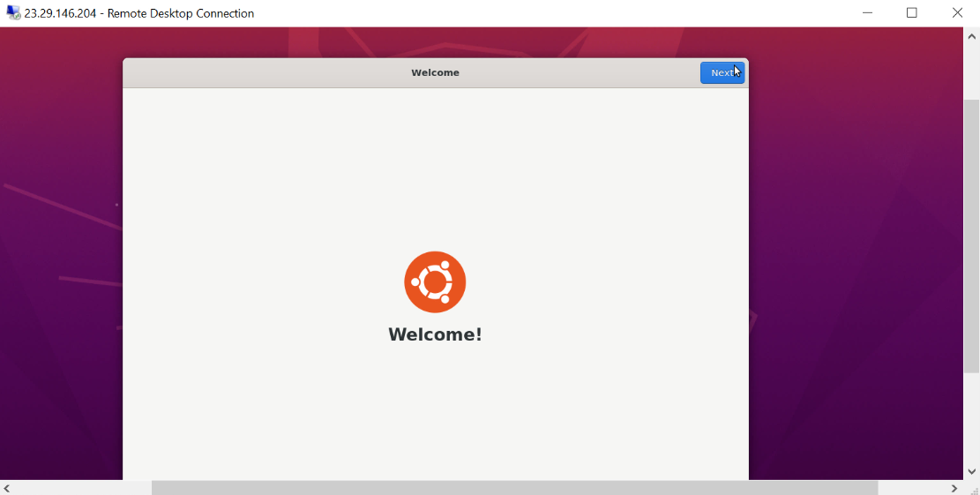Click the Ubuntu logo in Welcome window
Image resolution: width=980 pixels, height=495 pixels.
[x=435, y=281]
